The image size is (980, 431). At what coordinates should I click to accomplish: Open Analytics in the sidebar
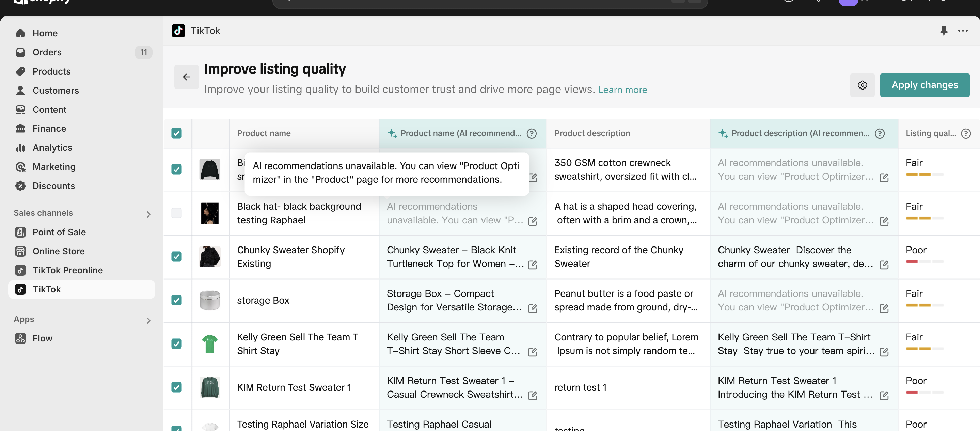(x=52, y=148)
